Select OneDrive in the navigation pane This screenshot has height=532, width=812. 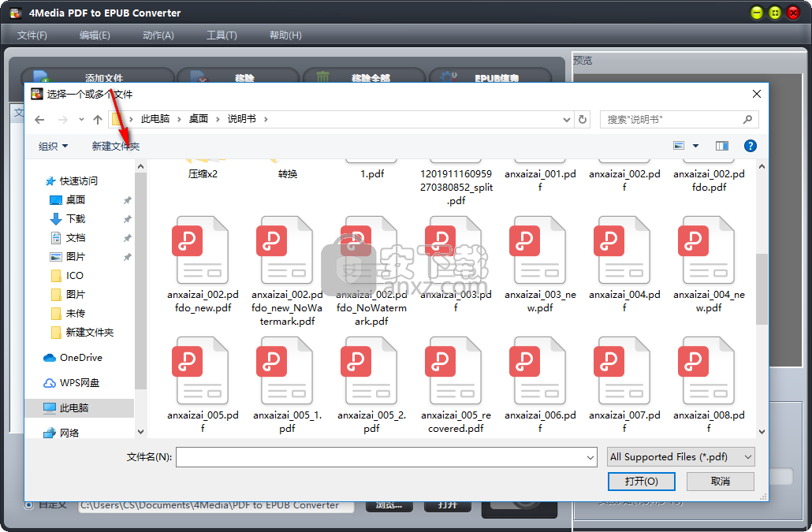(73, 358)
